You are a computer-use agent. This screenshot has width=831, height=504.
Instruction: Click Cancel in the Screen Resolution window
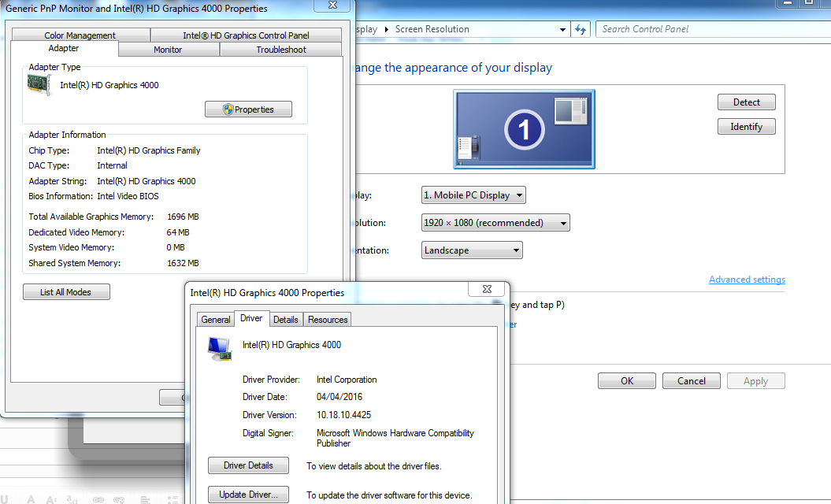tap(691, 381)
